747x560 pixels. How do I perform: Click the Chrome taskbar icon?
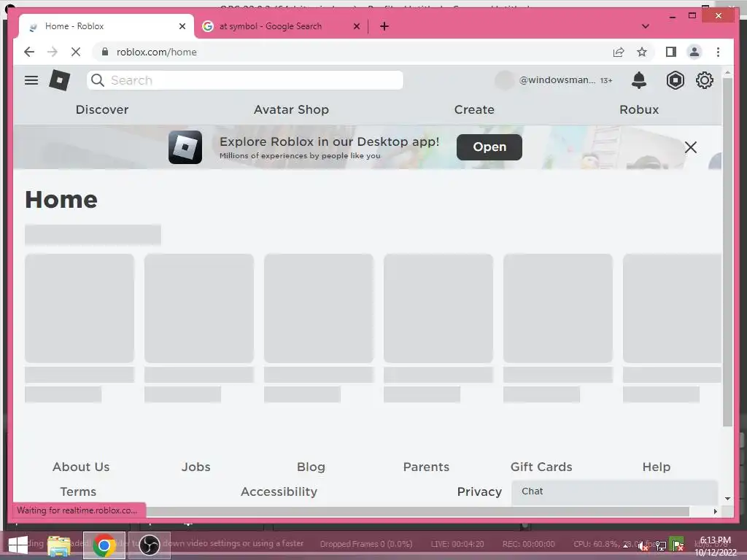(x=104, y=545)
